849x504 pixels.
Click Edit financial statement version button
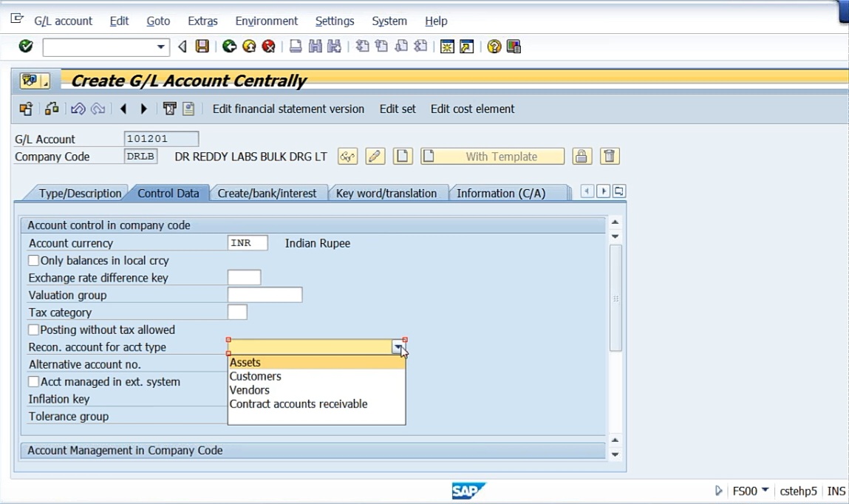(288, 109)
